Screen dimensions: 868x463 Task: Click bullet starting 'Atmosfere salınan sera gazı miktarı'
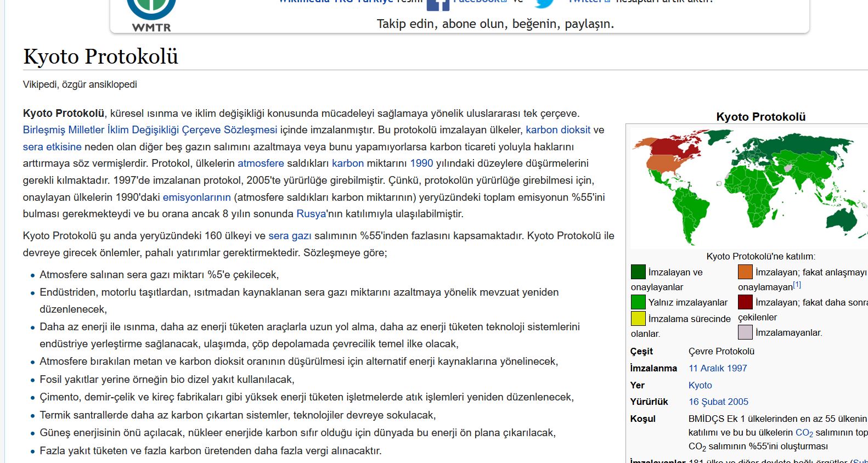[x=159, y=275]
